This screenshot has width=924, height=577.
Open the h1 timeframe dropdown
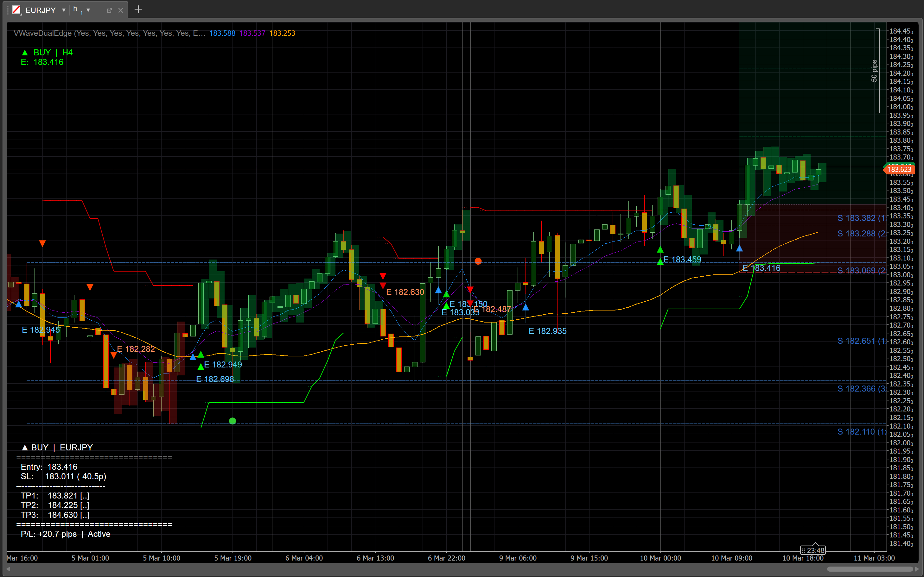[88, 10]
